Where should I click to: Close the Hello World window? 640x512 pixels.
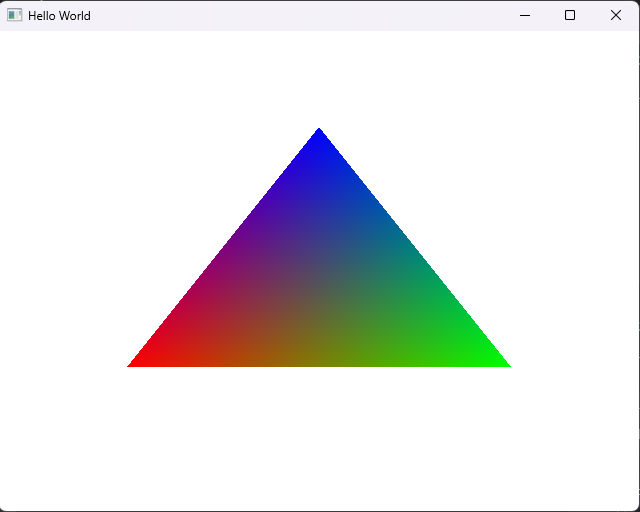[616, 16]
